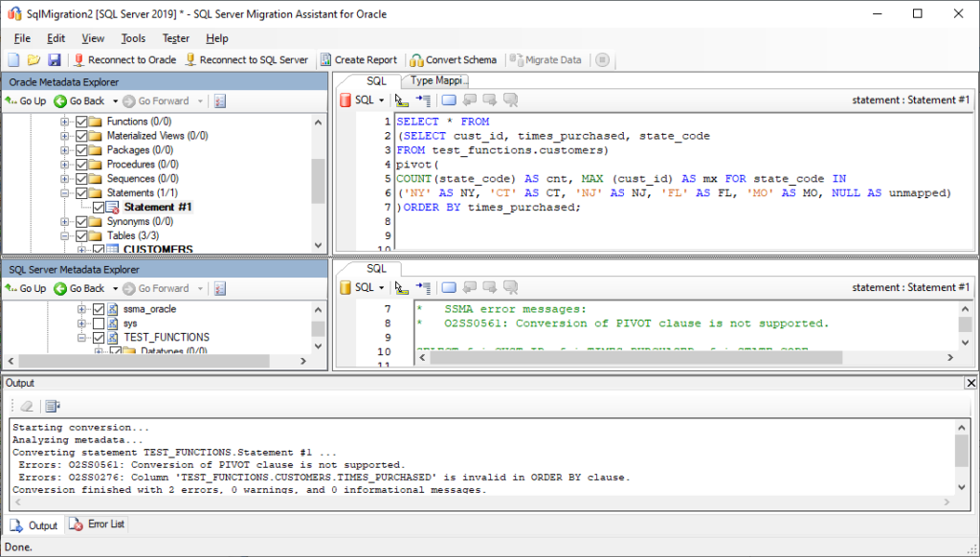The width and height of the screenshot is (980, 557).
Task: Close the Output panel
Action: 970,383
